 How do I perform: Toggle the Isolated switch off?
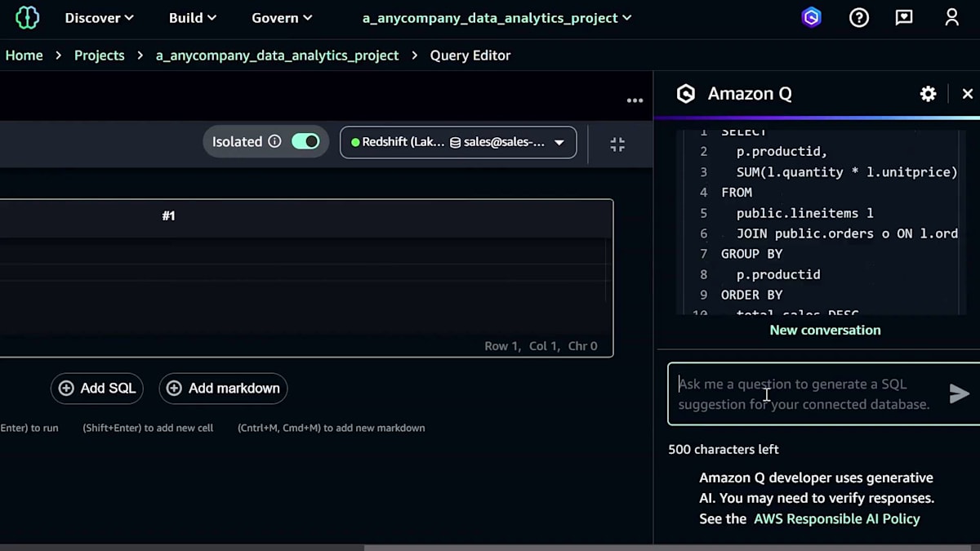point(305,141)
